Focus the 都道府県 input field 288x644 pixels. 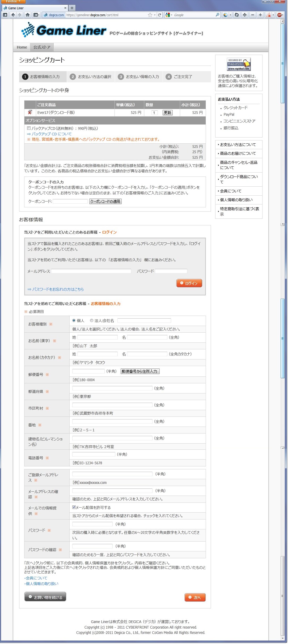112,388
